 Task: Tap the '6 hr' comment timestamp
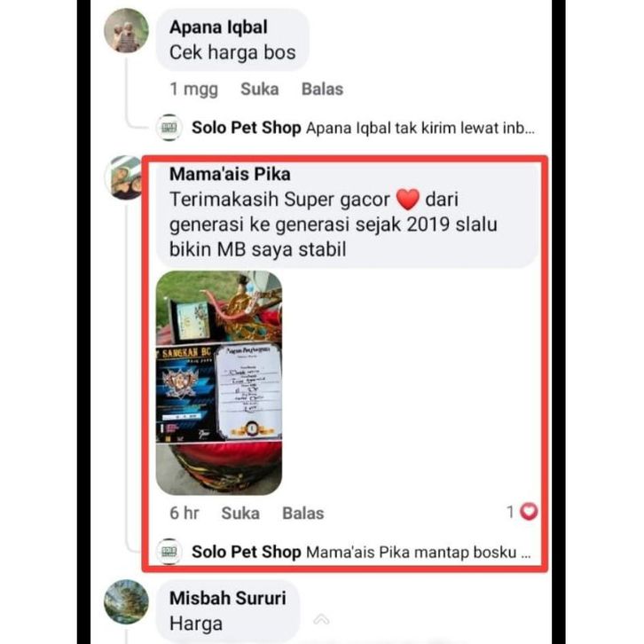(185, 514)
